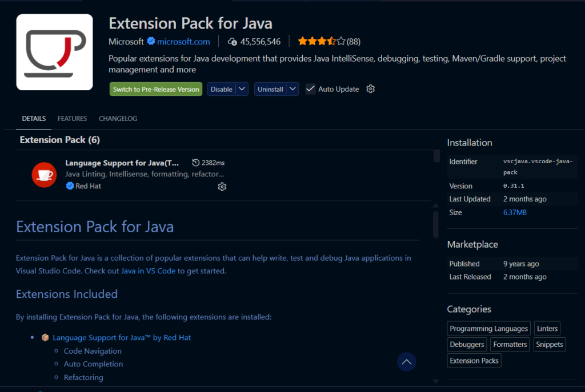Viewport: 585px width, 392px height.
Task: Open Language Support for Java by Red Hat link
Action: [x=122, y=338]
